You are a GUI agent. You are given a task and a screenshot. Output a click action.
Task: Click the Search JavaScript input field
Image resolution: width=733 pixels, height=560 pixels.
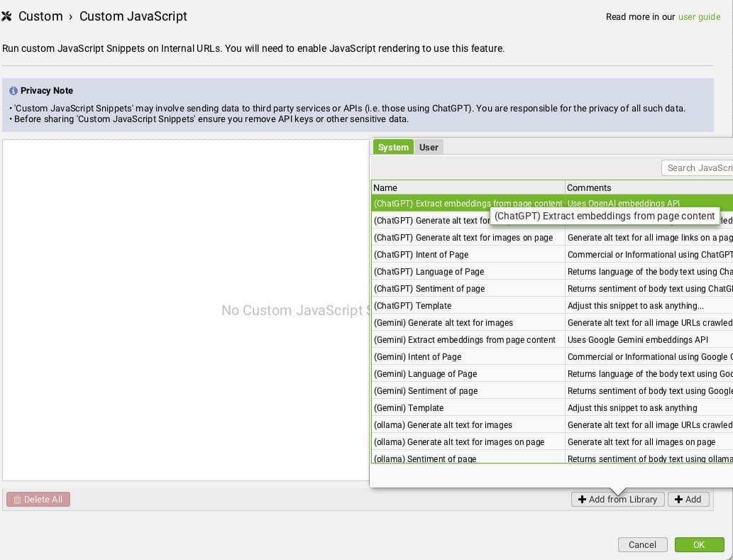(x=699, y=168)
